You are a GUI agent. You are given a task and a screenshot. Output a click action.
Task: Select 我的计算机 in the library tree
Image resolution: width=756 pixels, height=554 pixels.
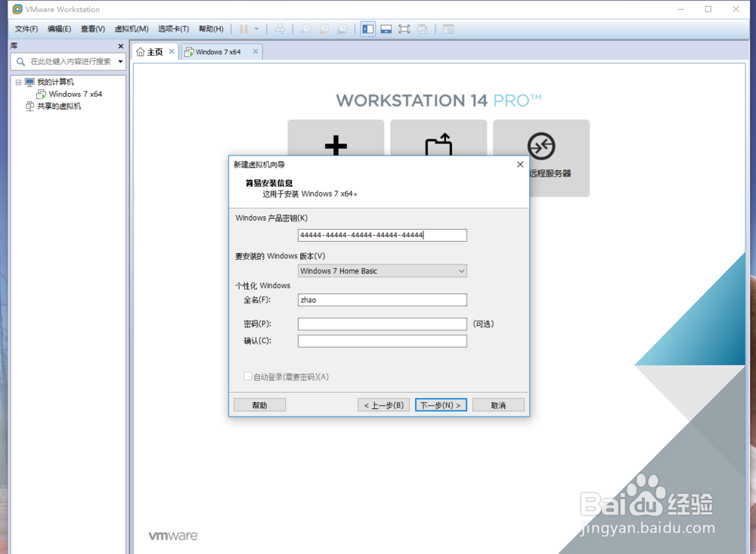(55, 82)
